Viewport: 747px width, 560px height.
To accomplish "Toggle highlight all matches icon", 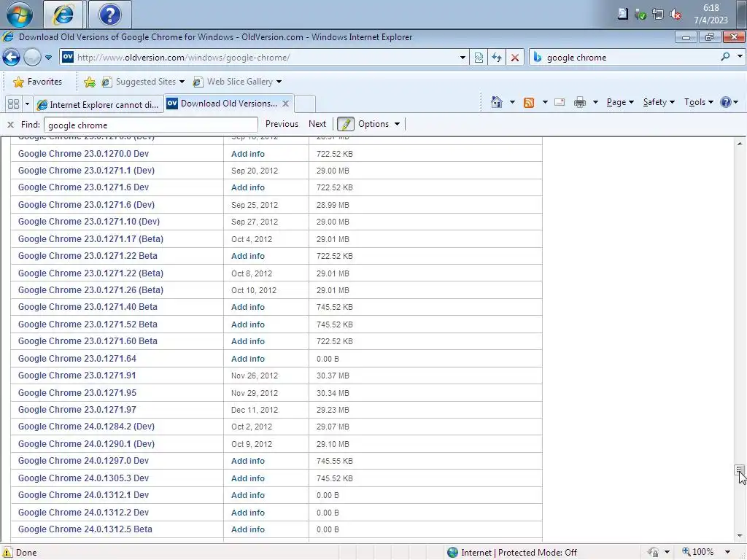I will (345, 124).
